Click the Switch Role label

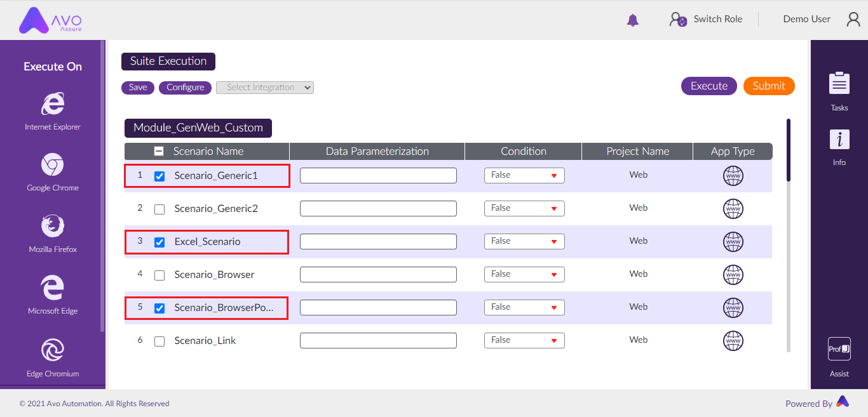pos(718,19)
